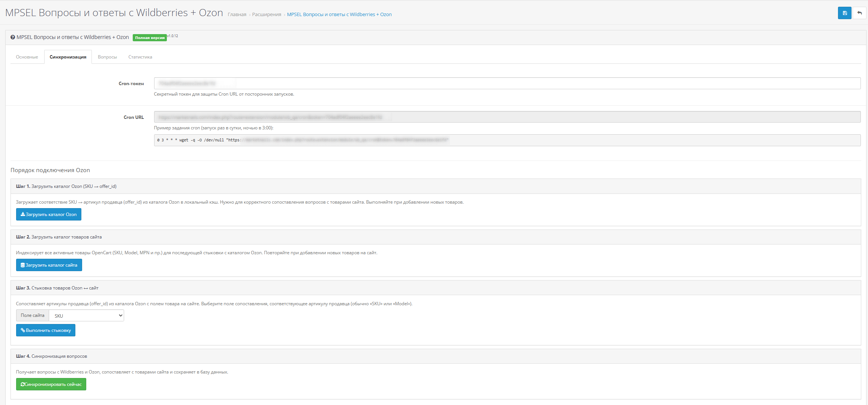Switch to the Вопросы tab
Viewport: 868px width, 405px height.
click(x=107, y=57)
